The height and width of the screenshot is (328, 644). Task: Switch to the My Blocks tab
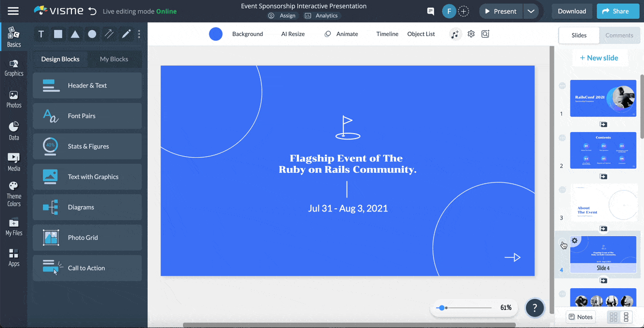(x=114, y=59)
